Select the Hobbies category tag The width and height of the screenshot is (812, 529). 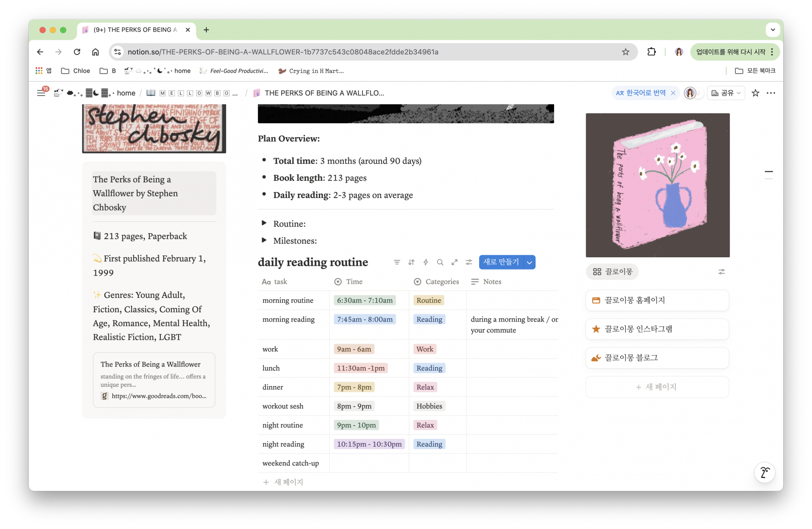429,406
